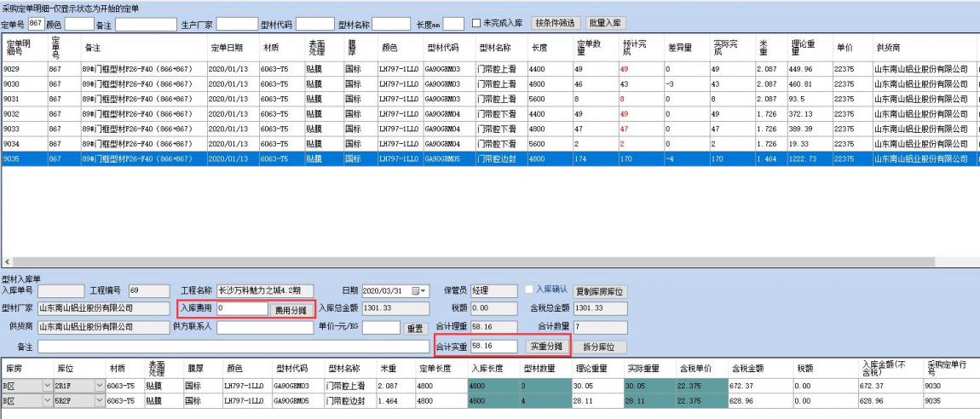Click the 费用分摊 button
The height and width of the screenshot is (419, 980).
[x=291, y=310]
